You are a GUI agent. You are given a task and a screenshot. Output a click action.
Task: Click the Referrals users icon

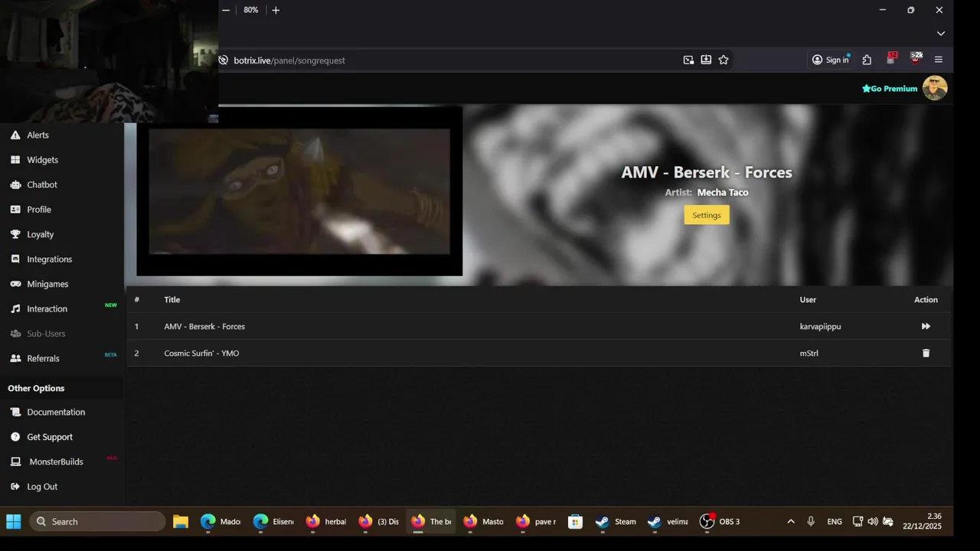click(x=15, y=358)
